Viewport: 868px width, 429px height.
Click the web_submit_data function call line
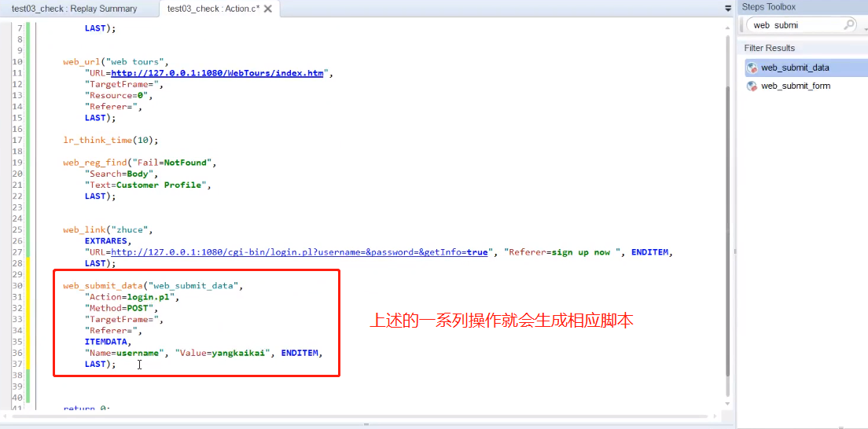153,286
